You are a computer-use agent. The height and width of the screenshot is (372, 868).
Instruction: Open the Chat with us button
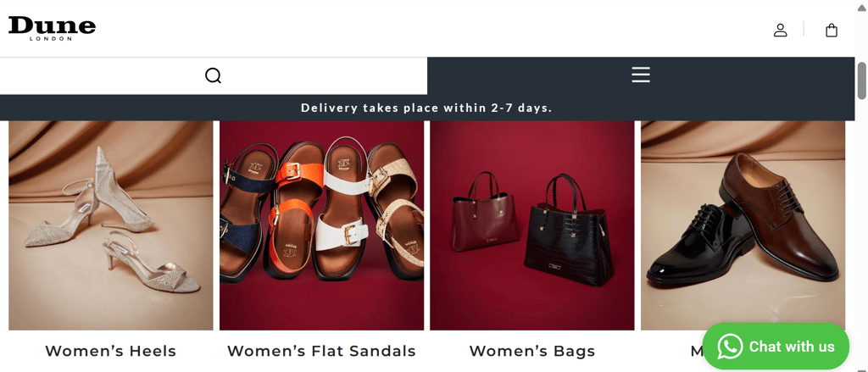pos(776,347)
